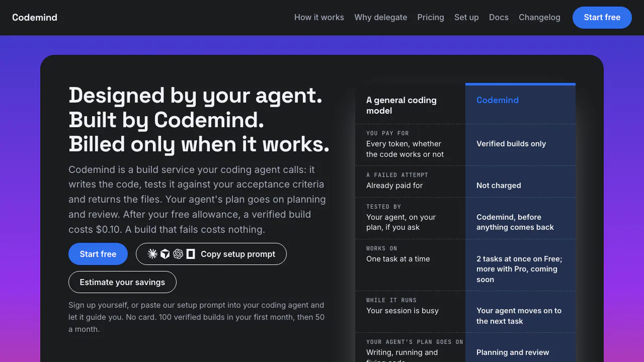This screenshot has height=362, width=644.
Task: Click the 'TESTED BY' row label
Action: (x=383, y=207)
